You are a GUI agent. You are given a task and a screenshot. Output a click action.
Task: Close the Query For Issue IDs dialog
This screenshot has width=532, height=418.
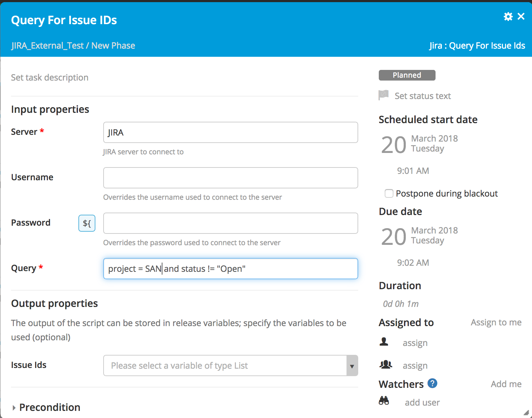click(x=521, y=16)
